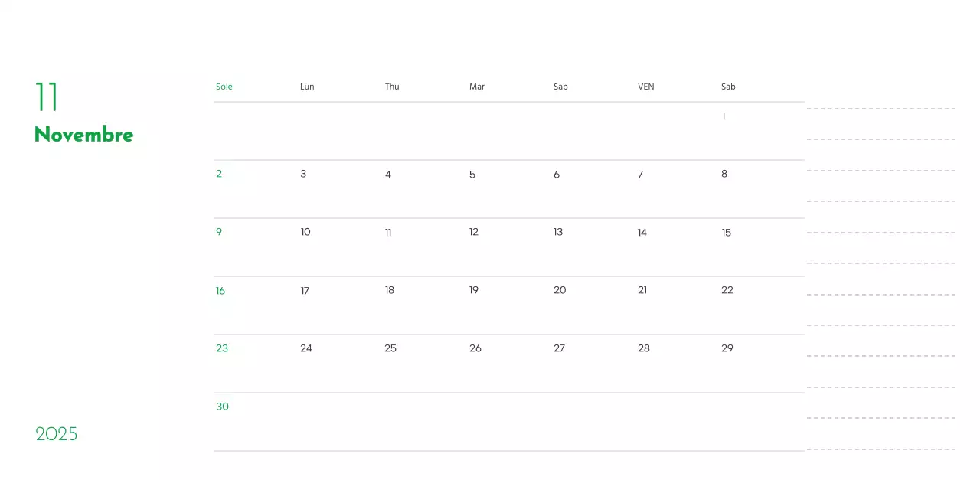Select the Lun weekday header
The width and height of the screenshot is (980, 480).
pyautogui.click(x=307, y=87)
